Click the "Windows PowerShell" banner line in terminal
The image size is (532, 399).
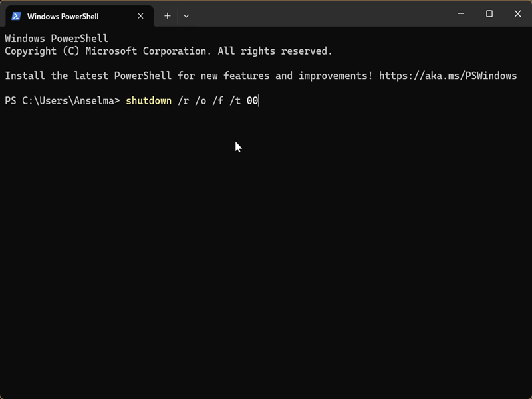tap(57, 39)
